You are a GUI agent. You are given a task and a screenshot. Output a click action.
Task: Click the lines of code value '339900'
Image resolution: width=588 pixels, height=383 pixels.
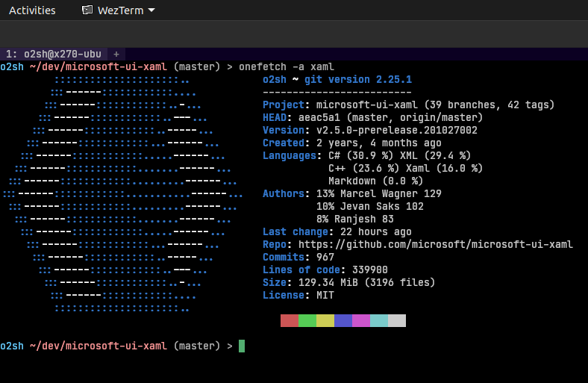coord(370,270)
